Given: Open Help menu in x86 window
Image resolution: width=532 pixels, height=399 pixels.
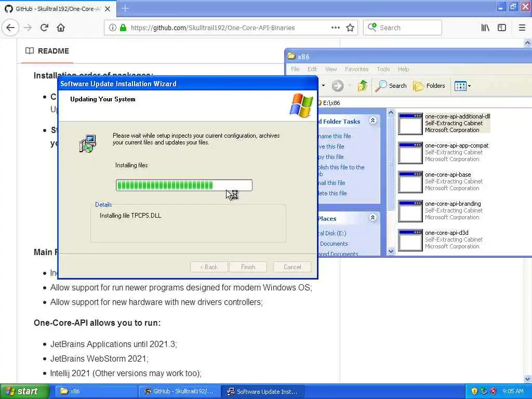Looking at the screenshot, I should pos(403,69).
